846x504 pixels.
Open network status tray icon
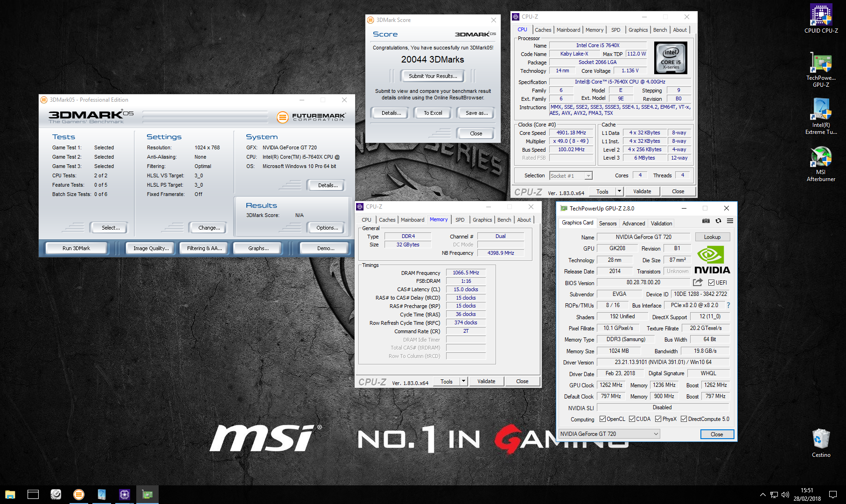tap(774, 495)
